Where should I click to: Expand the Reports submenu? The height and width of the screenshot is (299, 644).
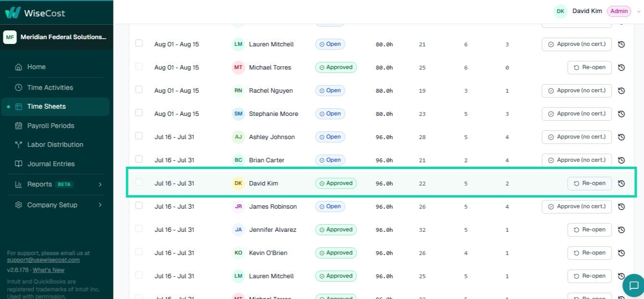(x=100, y=185)
